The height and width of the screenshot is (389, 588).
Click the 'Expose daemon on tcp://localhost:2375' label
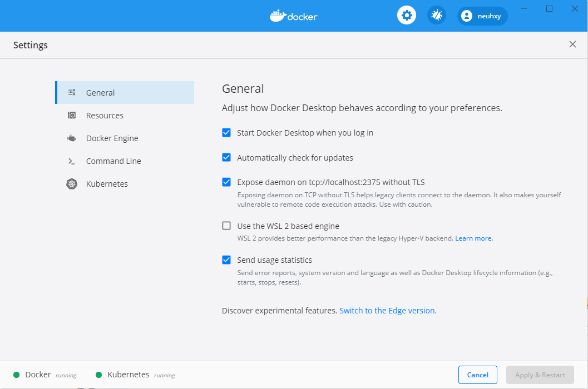tap(331, 182)
